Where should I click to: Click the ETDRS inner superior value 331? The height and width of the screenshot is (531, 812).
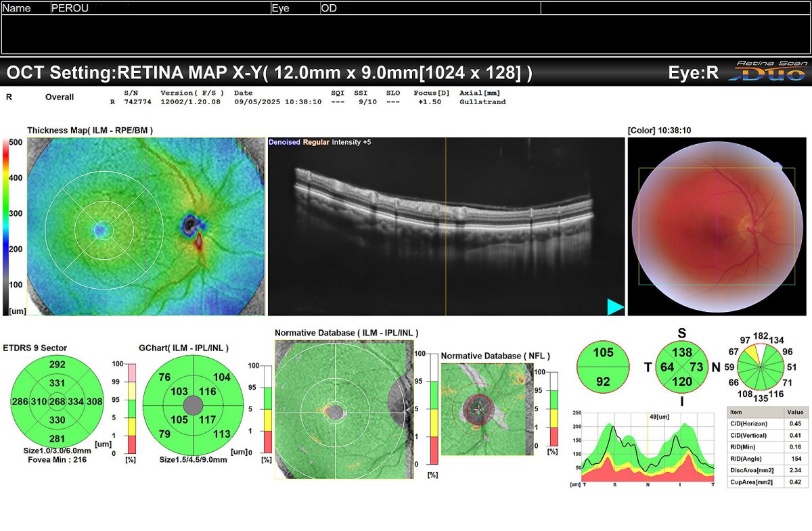pyautogui.click(x=57, y=384)
